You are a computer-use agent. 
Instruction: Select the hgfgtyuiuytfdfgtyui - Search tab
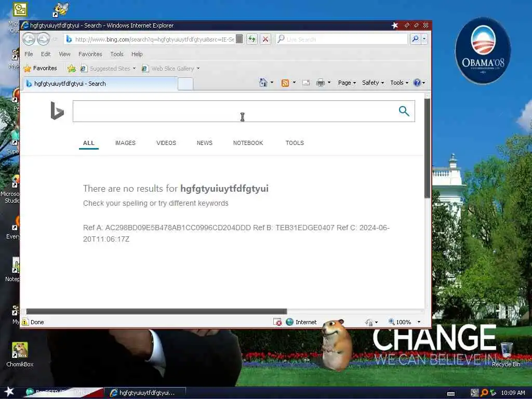tap(100, 84)
